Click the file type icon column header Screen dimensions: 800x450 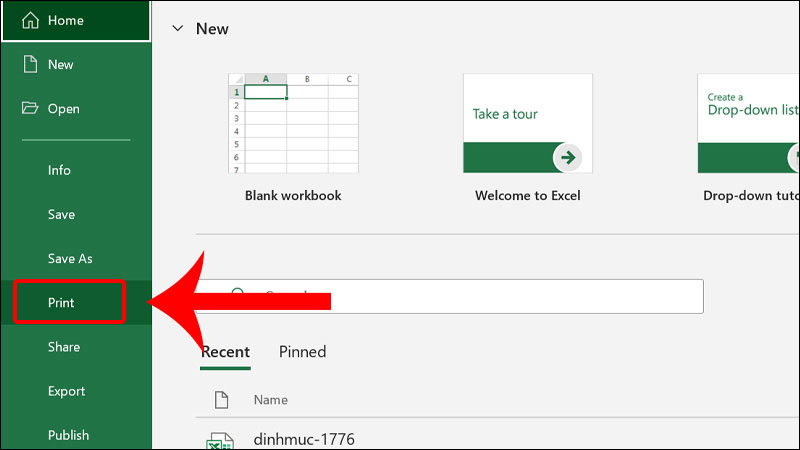coord(222,400)
